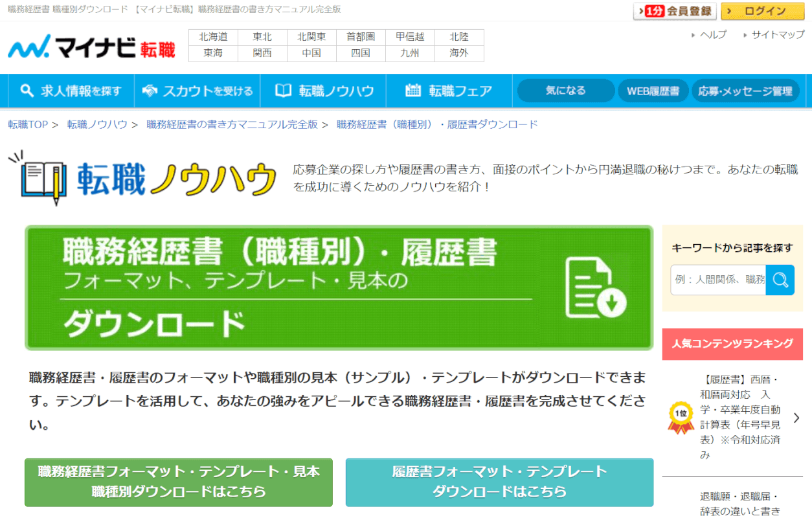This screenshot has width=812, height=518.
Task: Click the document download icon on green banner
Action: pyautogui.click(x=596, y=287)
